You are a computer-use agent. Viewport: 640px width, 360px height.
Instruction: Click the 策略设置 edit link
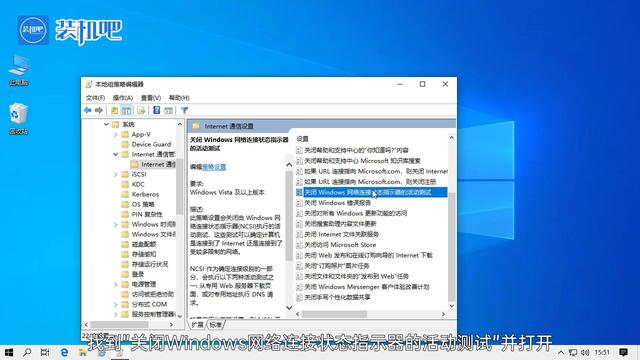[214, 167]
